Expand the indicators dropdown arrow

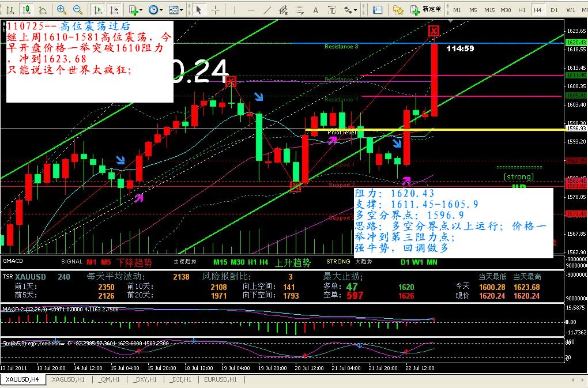pos(141,10)
